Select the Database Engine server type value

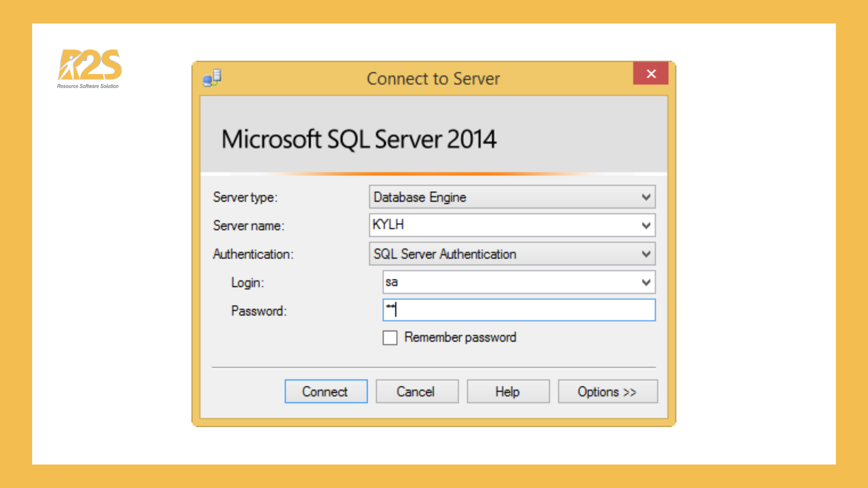pyautogui.click(x=420, y=197)
